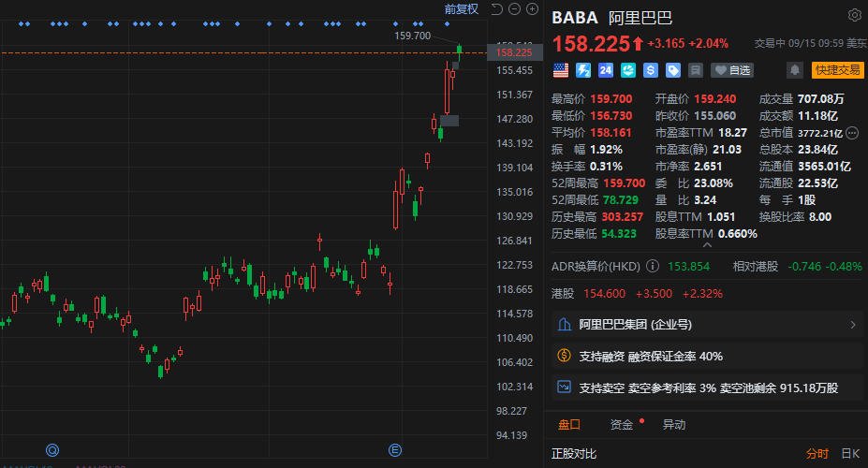Viewport: 868px width, 468px height.
Task: Zoom in chart with plus icon
Action: click(x=533, y=9)
